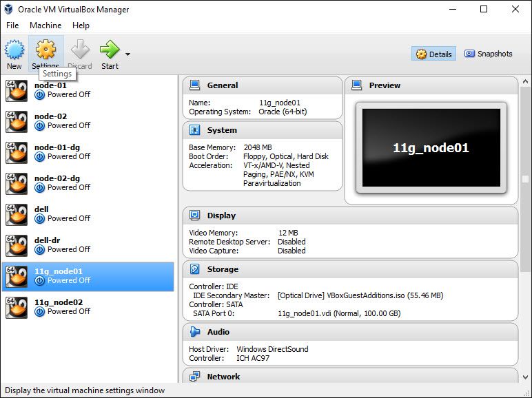Click the 11g_node01 preview thumbnail

(x=431, y=148)
